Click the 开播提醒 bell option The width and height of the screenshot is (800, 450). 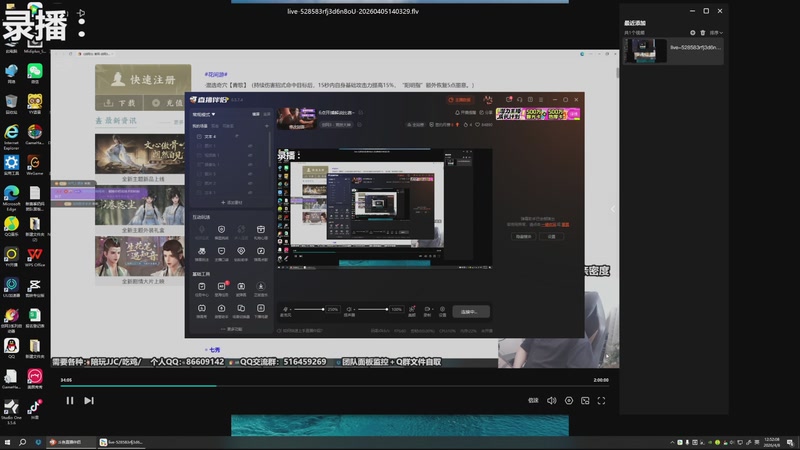[x=466, y=112]
